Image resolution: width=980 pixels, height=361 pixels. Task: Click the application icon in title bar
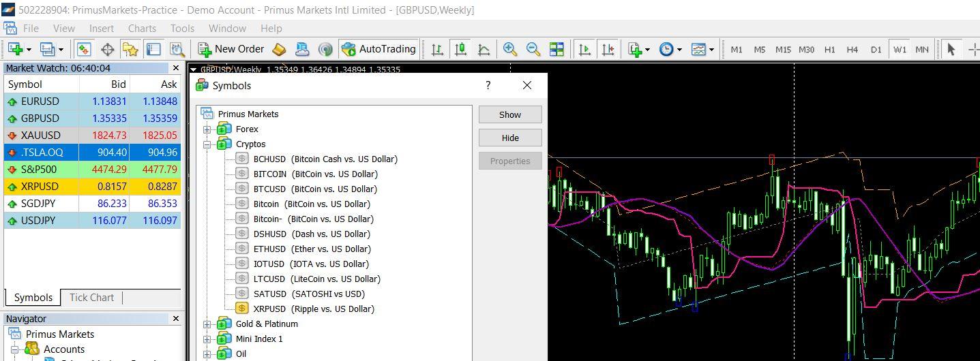(8, 10)
